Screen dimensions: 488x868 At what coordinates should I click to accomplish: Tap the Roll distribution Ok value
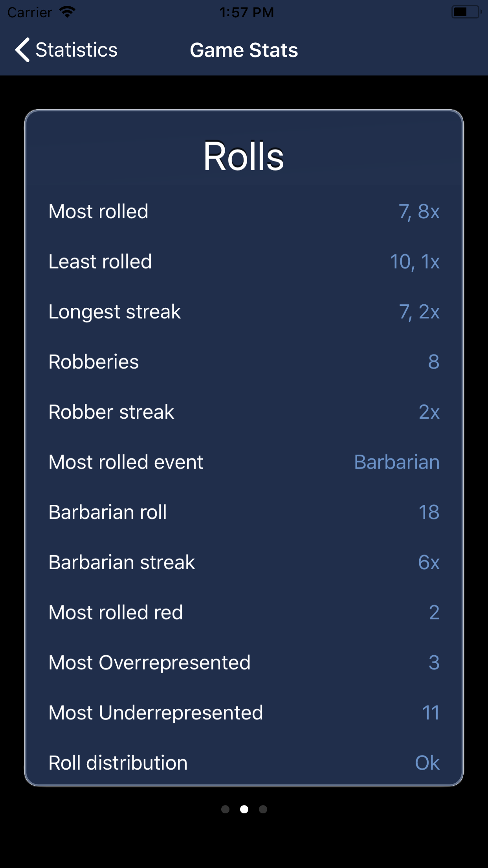(x=427, y=763)
